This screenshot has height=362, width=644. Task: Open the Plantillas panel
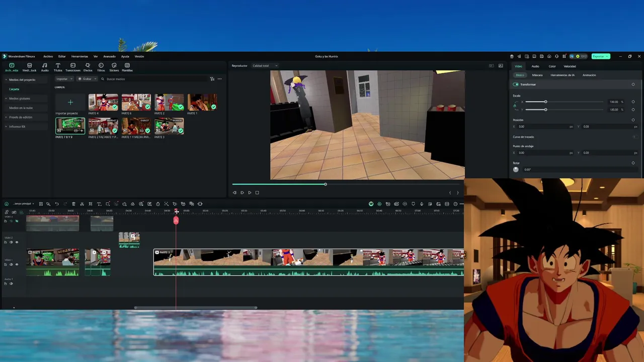click(x=127, y=67)
